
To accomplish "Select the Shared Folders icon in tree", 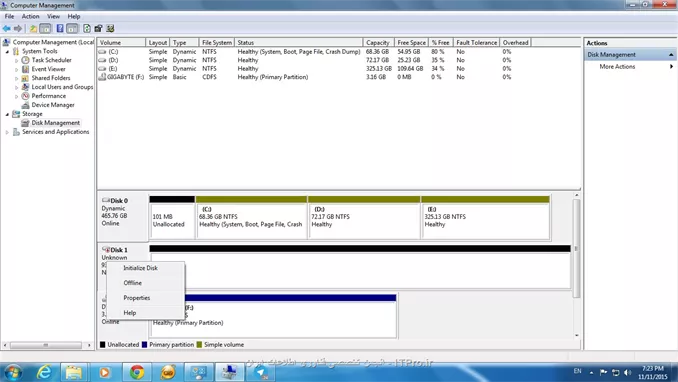I will pos(26,78).
